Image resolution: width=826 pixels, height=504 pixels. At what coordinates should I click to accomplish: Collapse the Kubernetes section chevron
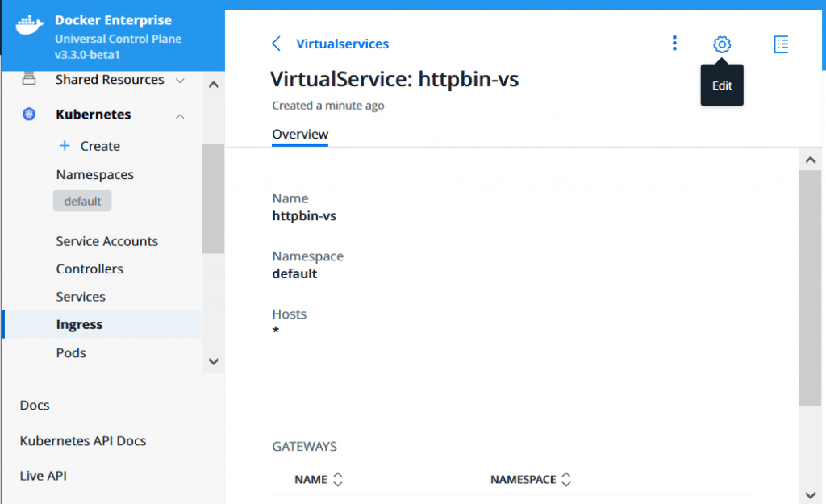click(x=180, y=116)
